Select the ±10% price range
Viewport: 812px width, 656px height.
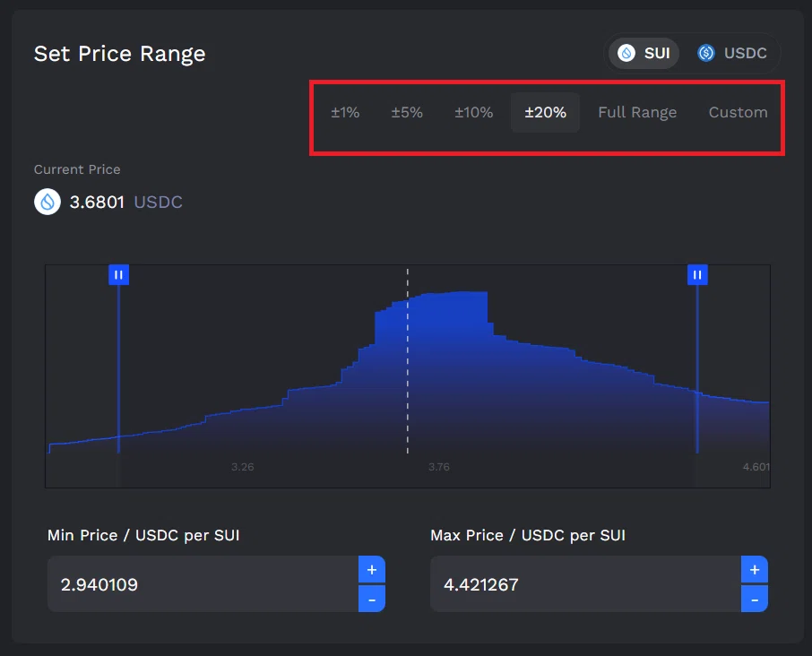coord(474,112)
